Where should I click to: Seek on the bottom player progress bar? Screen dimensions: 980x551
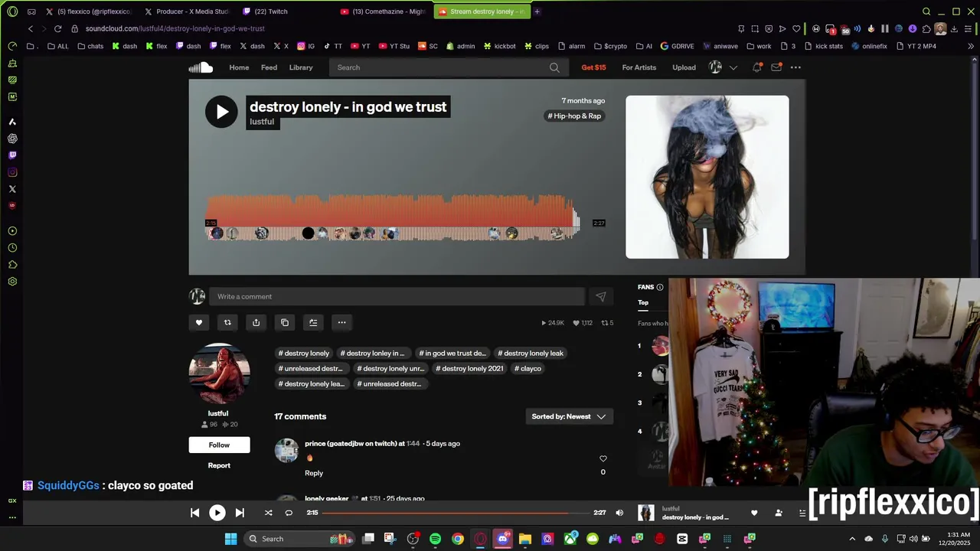coord(456,513)
